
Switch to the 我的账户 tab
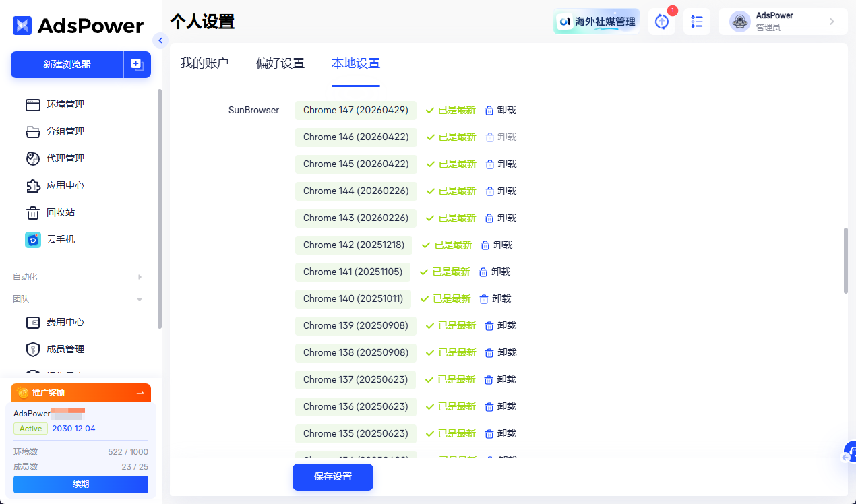click(205, 63)
